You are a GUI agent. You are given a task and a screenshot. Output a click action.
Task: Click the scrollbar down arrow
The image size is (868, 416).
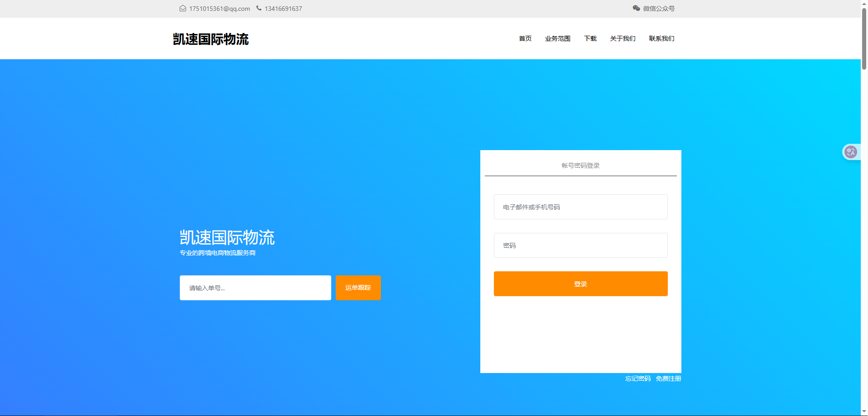point(864,411)
